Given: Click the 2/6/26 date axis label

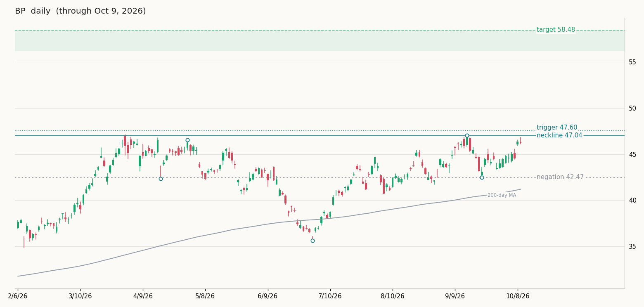Looking at the screenshot, I should [x=18, y=296].
